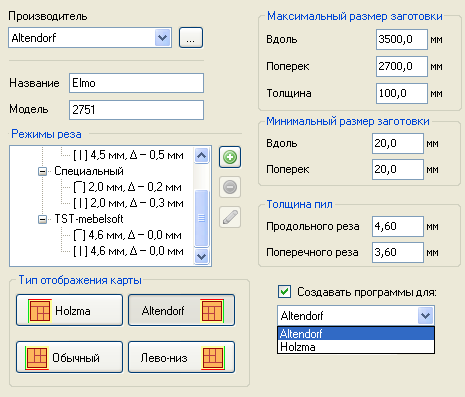The image size is (465, 397).
Task: Click the green plus add cut mode icon
Action: click(x=230, y=157)
